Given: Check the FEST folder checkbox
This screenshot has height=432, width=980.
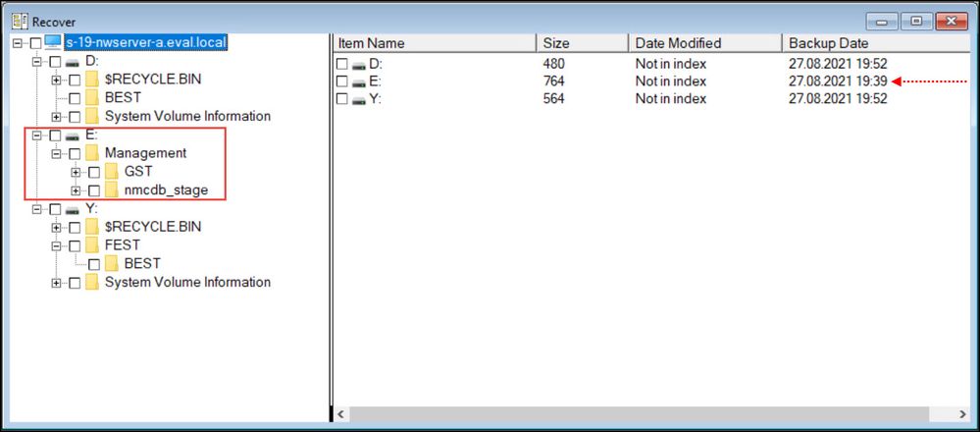Looking at the screenshot, I should click(75, 245).
